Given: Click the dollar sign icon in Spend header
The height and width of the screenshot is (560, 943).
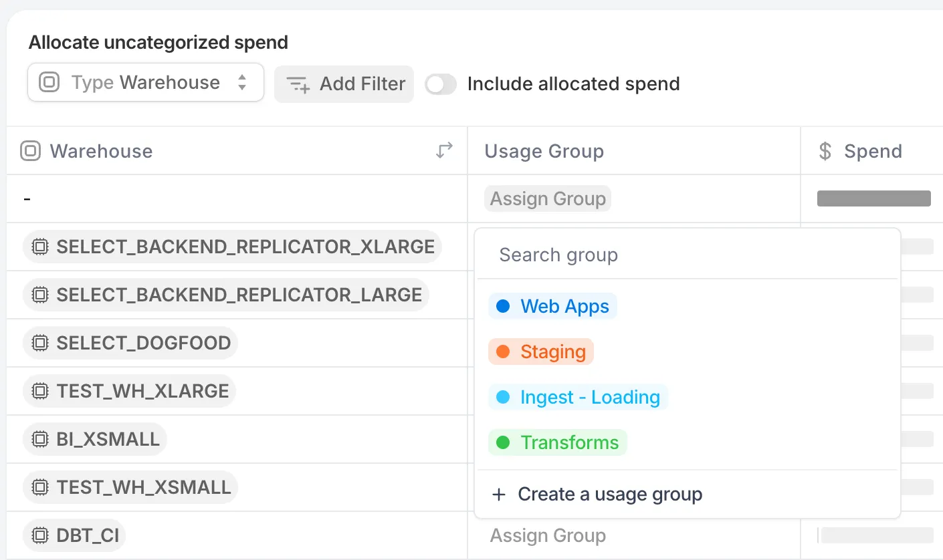Looking at the screenshot, I should tap(825, 152).
